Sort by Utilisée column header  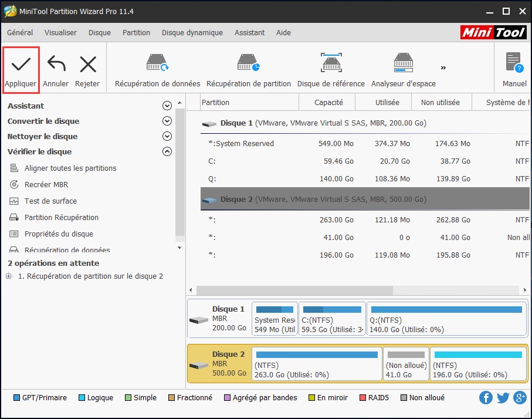[x=384, y=103]
